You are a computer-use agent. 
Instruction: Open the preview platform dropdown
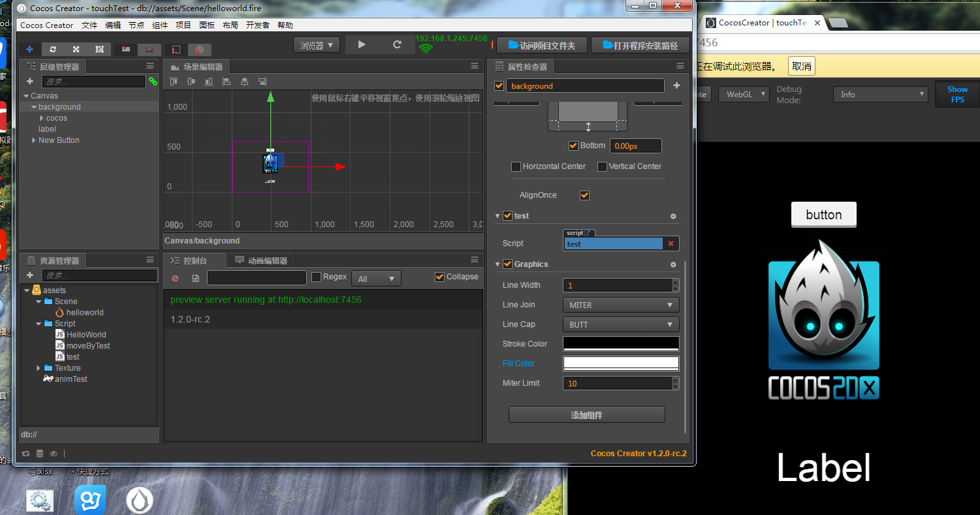pos(317,45)
